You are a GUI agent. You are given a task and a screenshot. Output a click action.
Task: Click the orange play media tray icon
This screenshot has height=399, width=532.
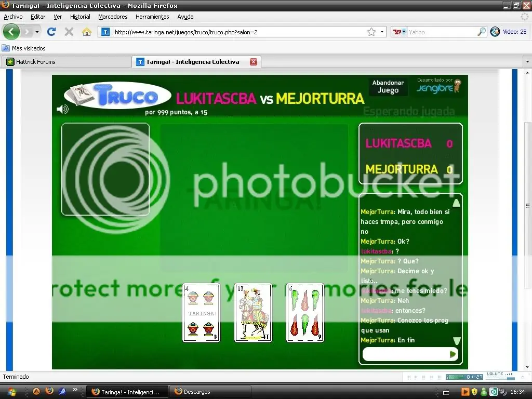coord(465,392)
